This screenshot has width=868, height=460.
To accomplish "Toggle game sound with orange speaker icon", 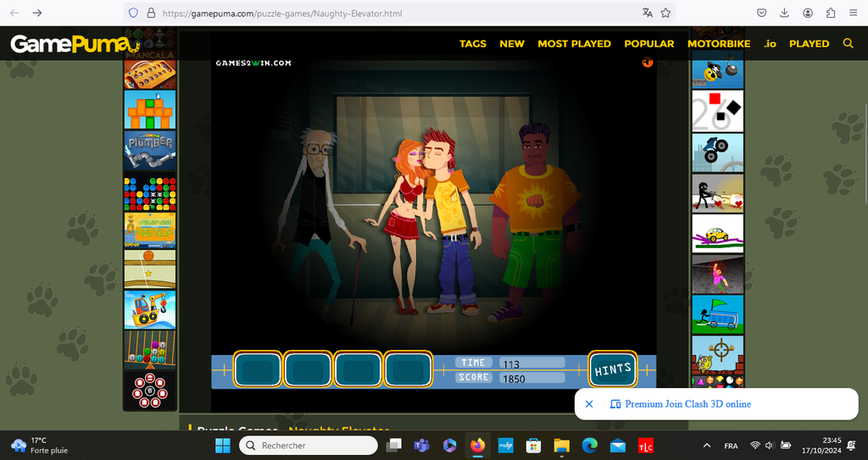I will [x=648, y=63].
